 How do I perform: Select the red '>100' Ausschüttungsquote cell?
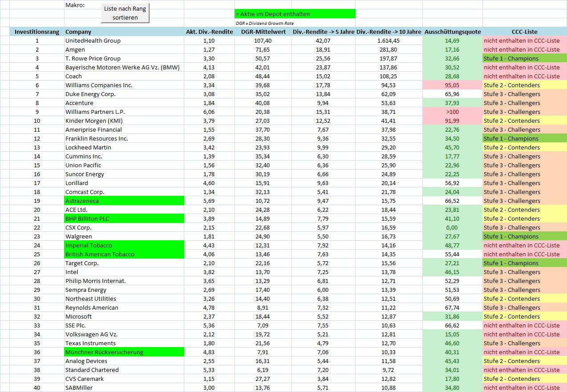click(453, 112)
